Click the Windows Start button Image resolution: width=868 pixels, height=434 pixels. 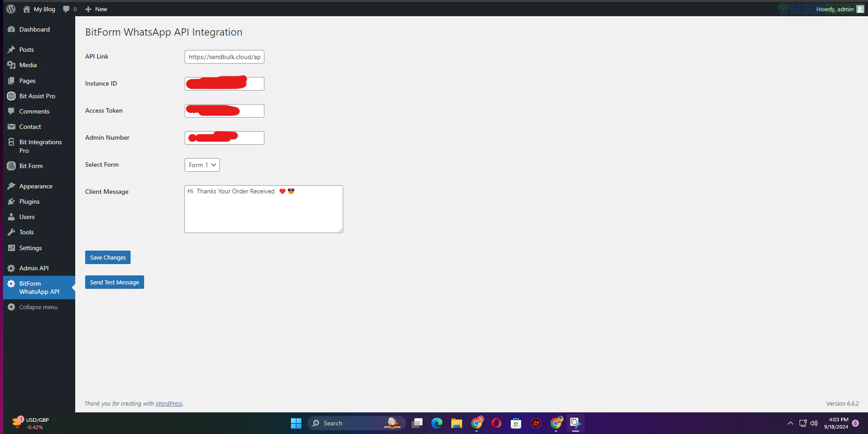coord(296,423)
